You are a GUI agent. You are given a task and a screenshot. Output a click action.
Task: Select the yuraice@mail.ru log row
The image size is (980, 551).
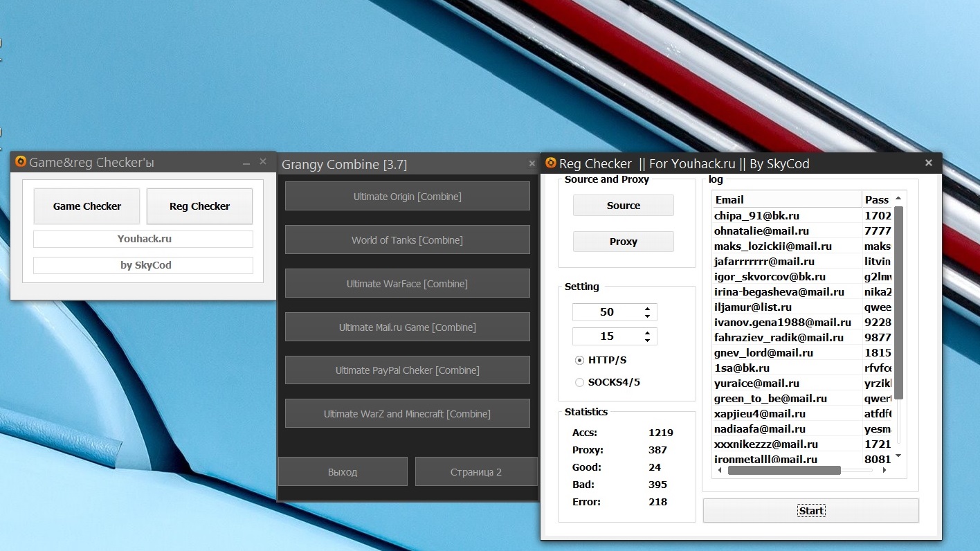[x=803, y=383]
